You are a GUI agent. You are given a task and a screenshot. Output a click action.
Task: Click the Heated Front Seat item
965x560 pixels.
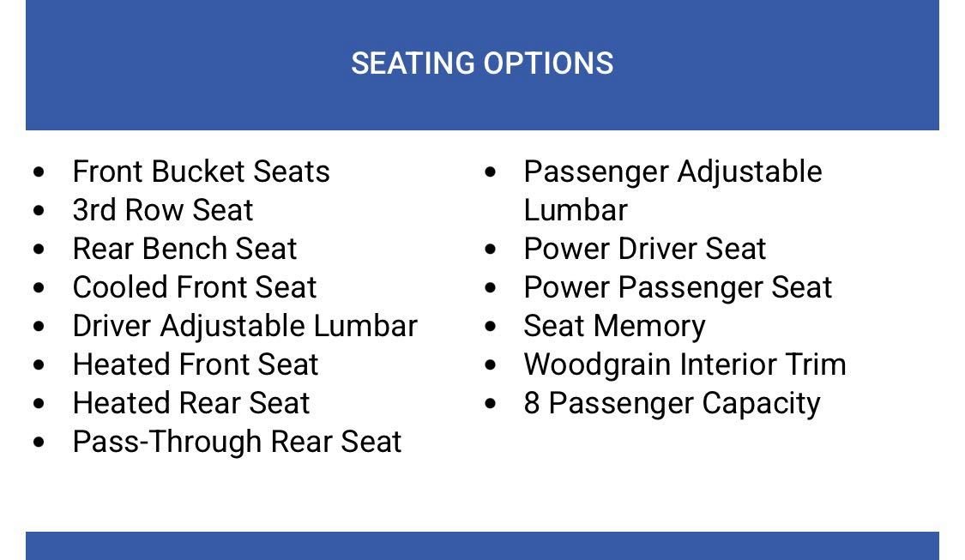coord(196,364)
